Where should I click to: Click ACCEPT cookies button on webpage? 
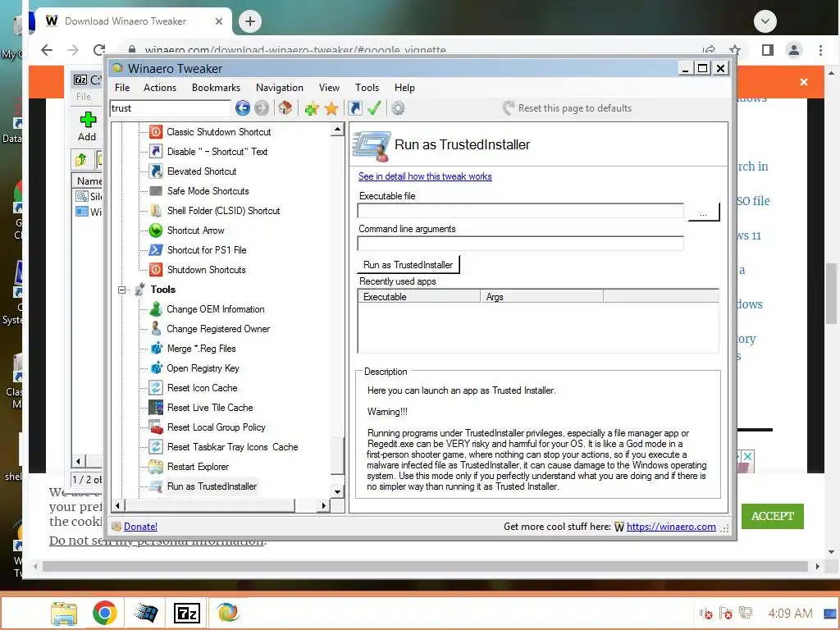tap(773, 516)
